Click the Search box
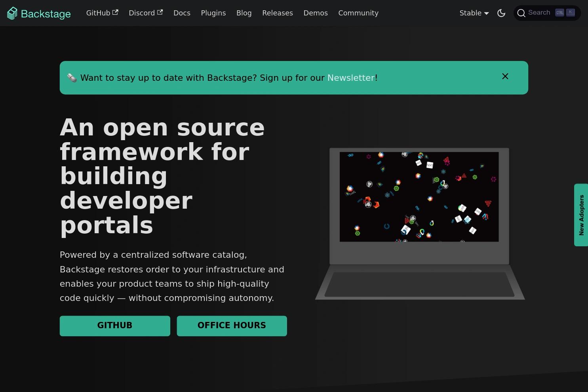This screenshot has width=588, height=392. pos(547,13)
